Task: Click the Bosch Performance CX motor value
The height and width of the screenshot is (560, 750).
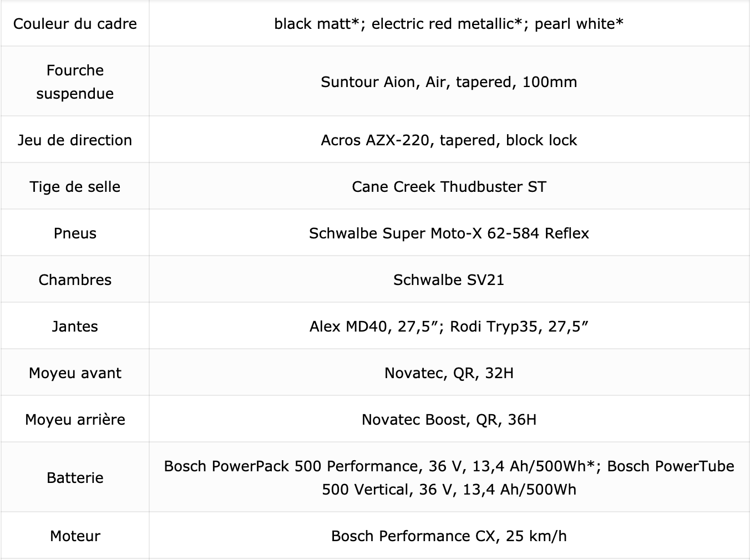Action: click(x=449, y=536)
